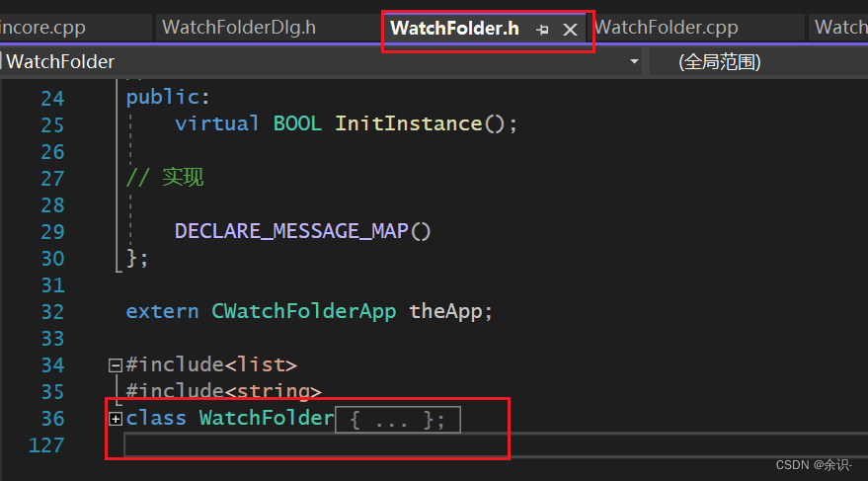The width and height of the screenshot is (868, 481).
Task: Place cursor on empty line 127
Action: tap(496, 445)
